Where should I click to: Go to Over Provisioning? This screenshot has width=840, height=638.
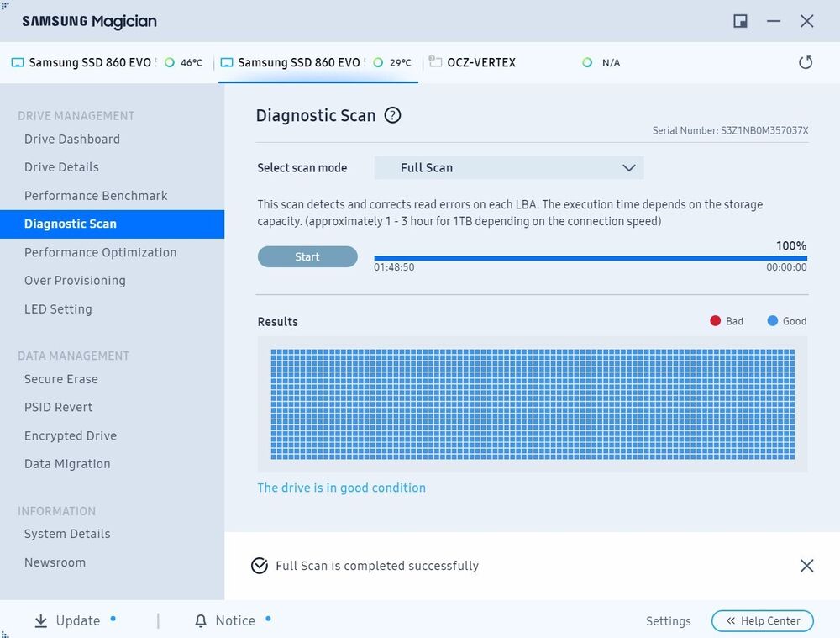point(75,281)
